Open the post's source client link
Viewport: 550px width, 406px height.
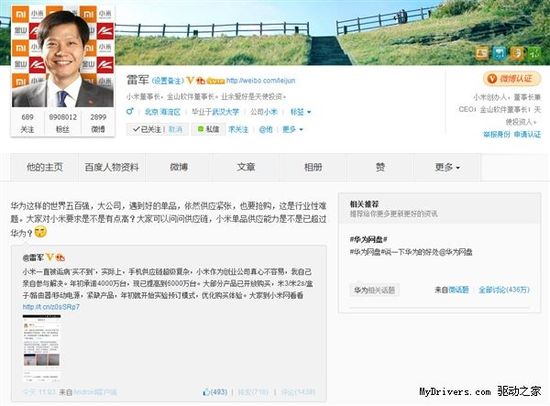(x=95, y=392)
